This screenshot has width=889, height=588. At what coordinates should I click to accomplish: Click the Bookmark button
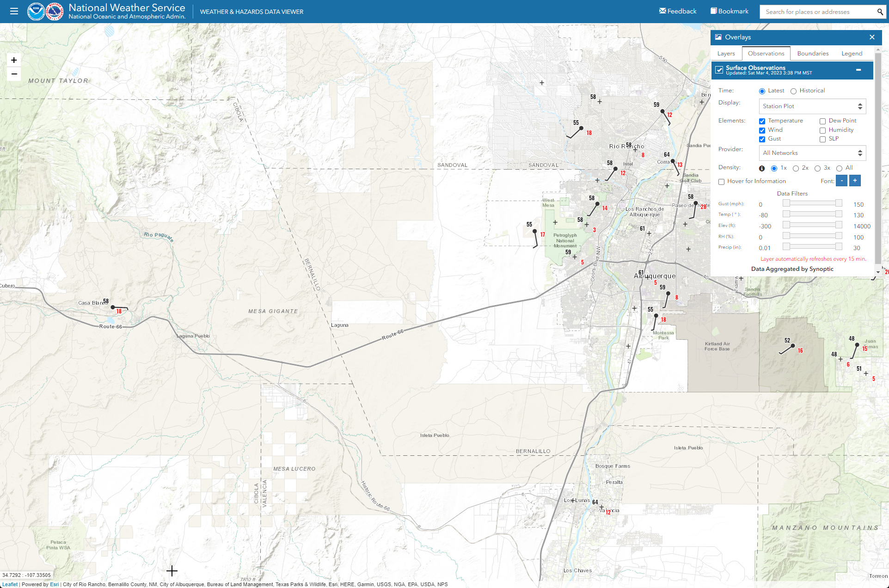[730, 11]
